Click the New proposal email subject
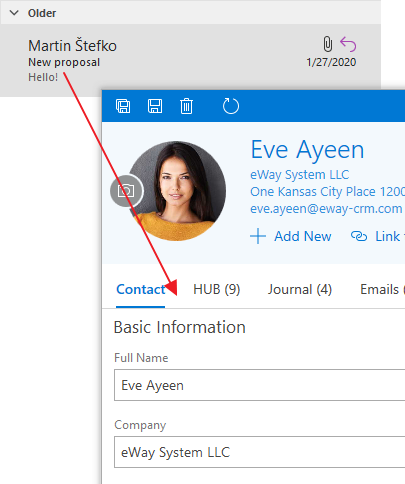The image size is (405, 484). [64, 62]
